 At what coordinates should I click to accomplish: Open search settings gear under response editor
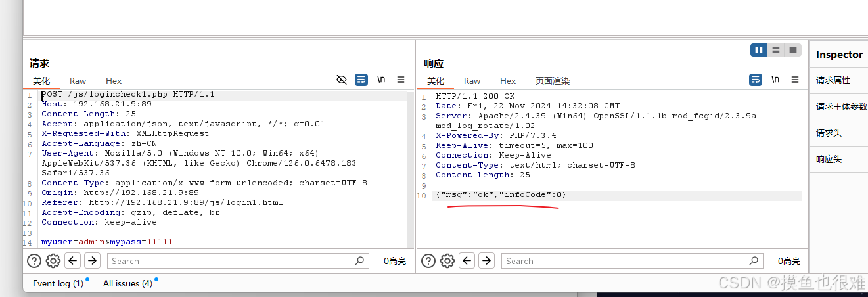click(x=447, y=261)
